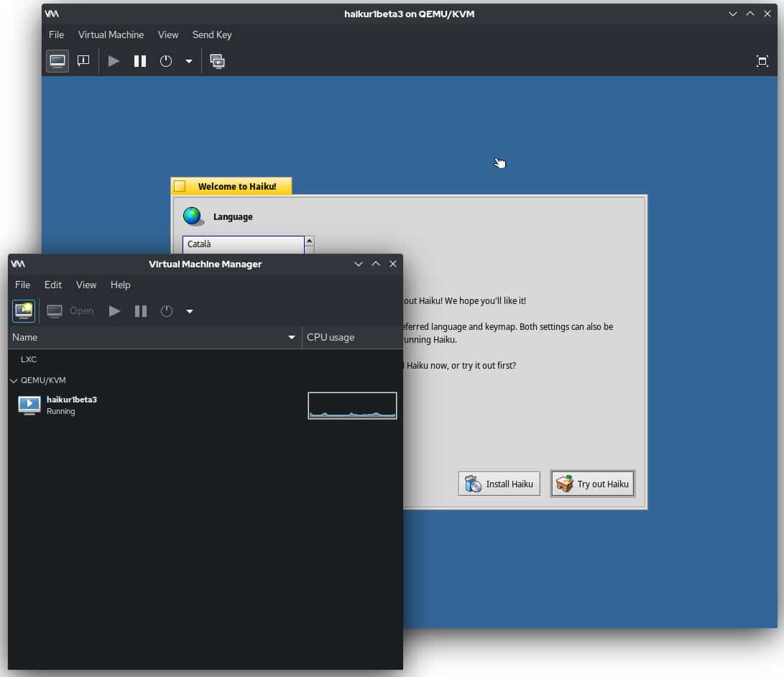Open File menu in haikur1beta3 window
Screen dimensions: 784x677
[x=57, y=34]
